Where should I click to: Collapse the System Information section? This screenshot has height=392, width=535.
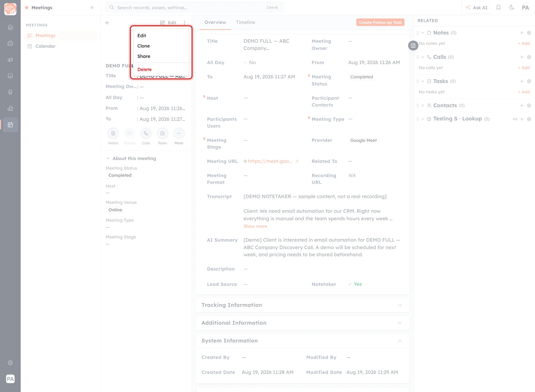coord(400,341)
